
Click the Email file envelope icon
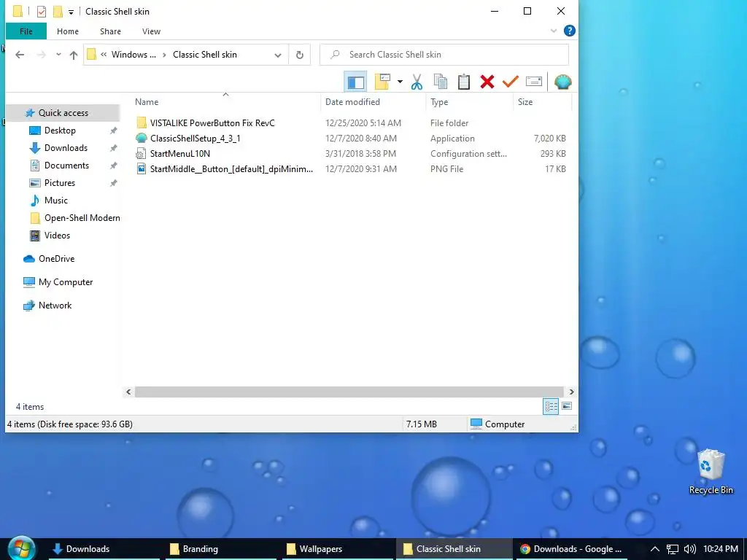533,82
